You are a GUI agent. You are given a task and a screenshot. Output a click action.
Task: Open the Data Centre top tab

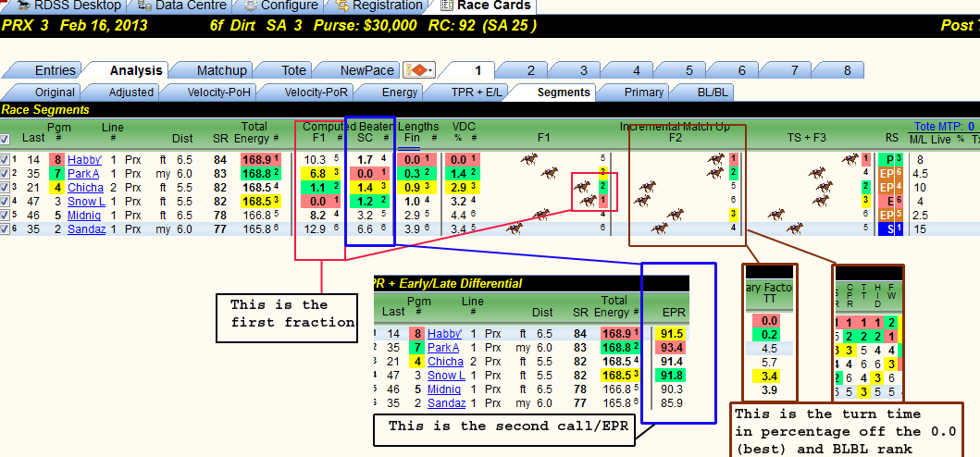(182, 6)
